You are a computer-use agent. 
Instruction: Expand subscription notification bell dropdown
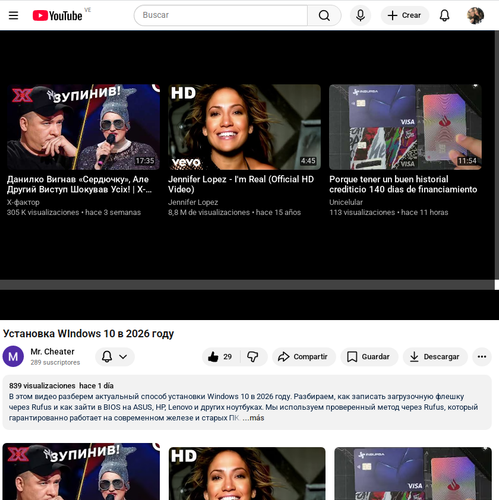click(x=115, y=357)
